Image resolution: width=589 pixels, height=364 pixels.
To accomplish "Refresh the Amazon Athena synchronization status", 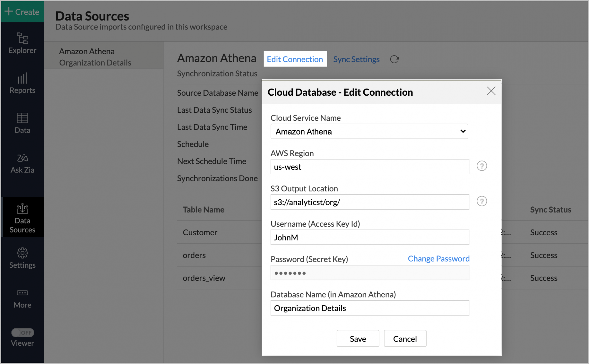I will [x=395, y=59].
